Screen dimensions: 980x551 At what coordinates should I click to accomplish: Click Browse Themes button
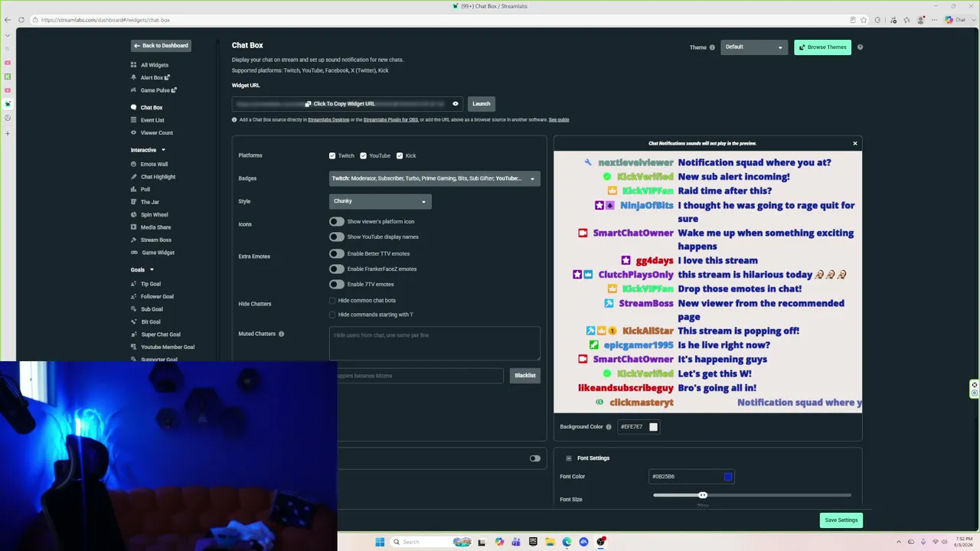pos(822,47)
